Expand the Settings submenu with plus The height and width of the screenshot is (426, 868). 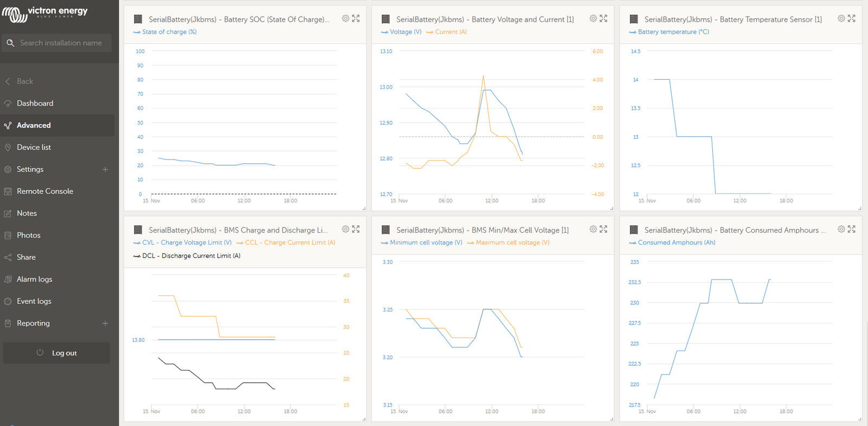click(x=105, y=169)
